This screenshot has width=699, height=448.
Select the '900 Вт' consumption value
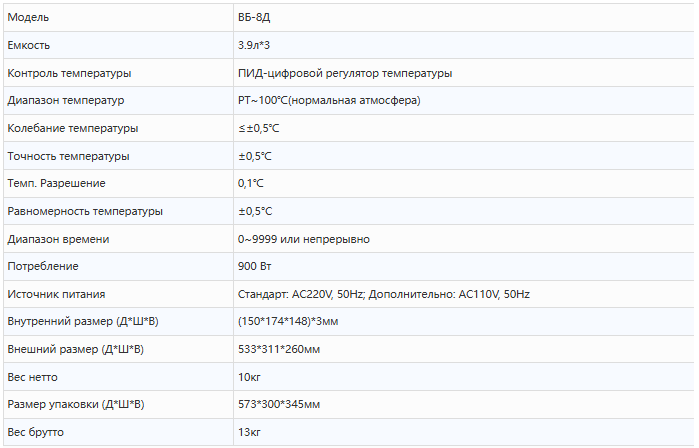(x=255, y=266)
